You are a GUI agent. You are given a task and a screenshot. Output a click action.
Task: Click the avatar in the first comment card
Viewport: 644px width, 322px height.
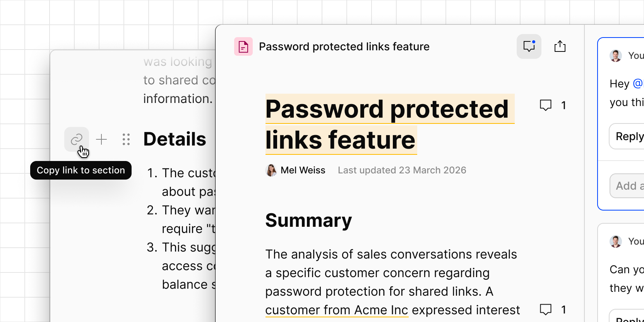tap(616, 56)
